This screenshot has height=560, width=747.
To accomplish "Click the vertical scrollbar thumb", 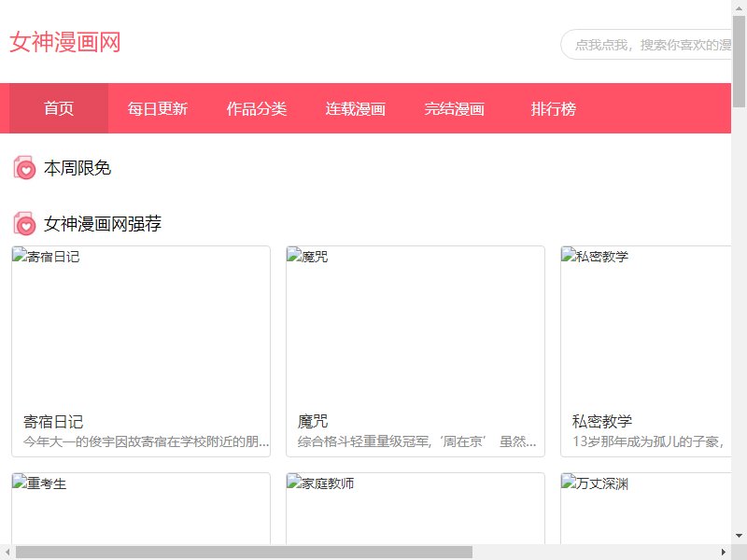I will [x=739, y=62].
